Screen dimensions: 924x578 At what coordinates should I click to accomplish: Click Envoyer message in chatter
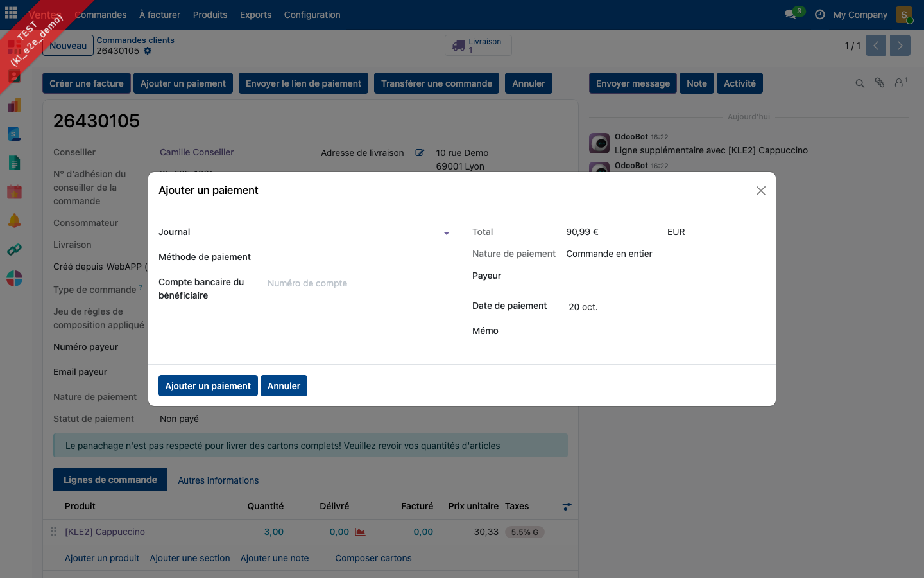[633, 83]
